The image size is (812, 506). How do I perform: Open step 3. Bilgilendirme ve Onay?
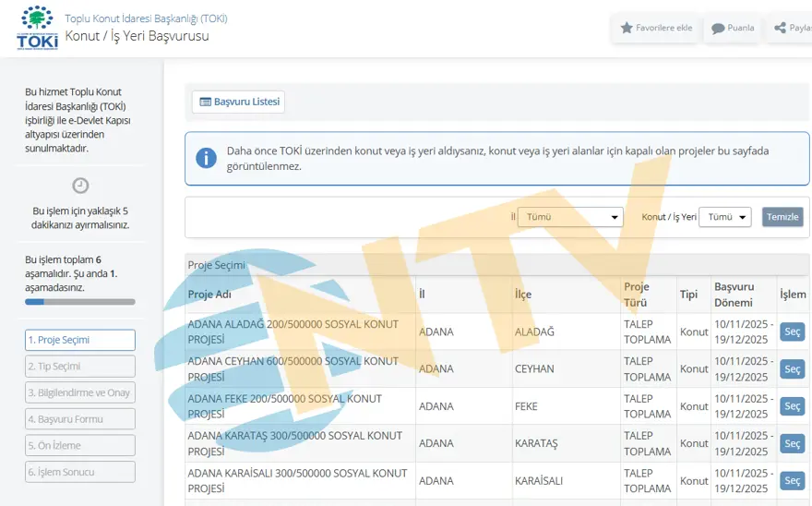click(80, 392)
